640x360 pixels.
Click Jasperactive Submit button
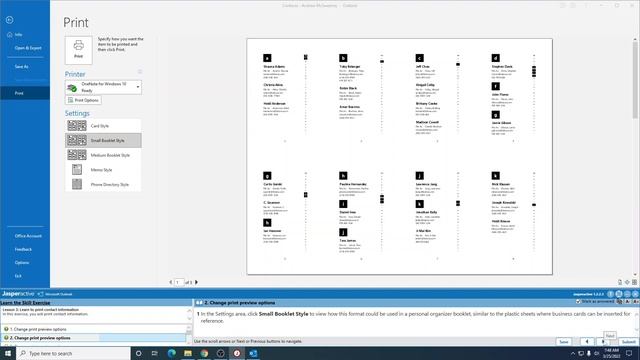click(629, 342)
